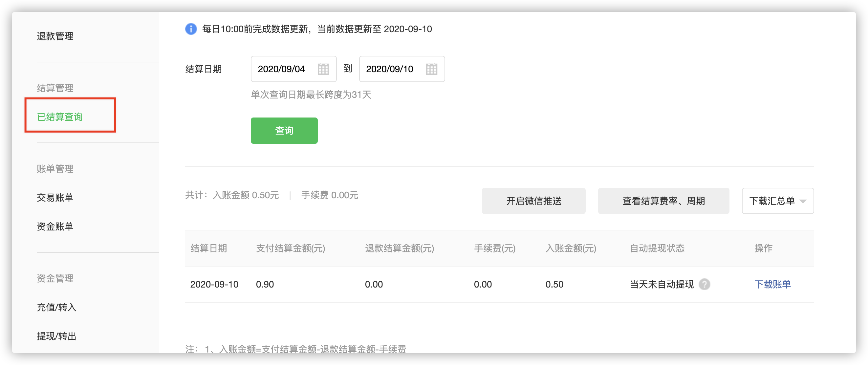Open 资金账单 in sidebar

coord(55,226)
